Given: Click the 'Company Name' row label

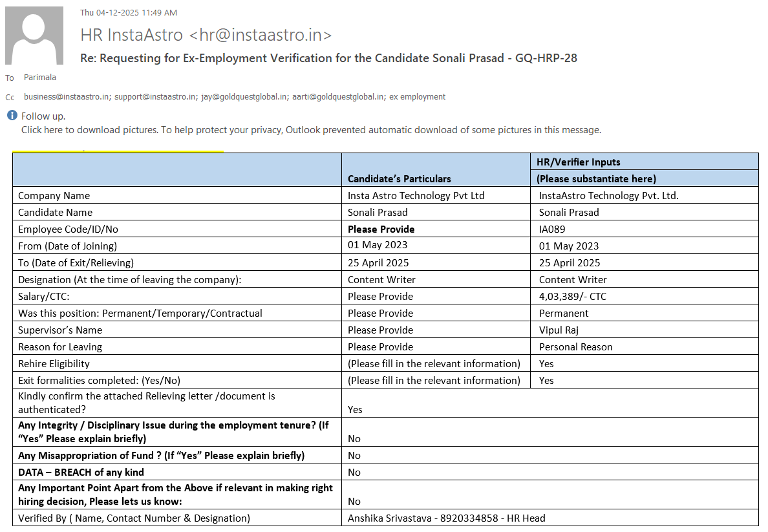Looking at the screenshot, I should tap(54, 195).
